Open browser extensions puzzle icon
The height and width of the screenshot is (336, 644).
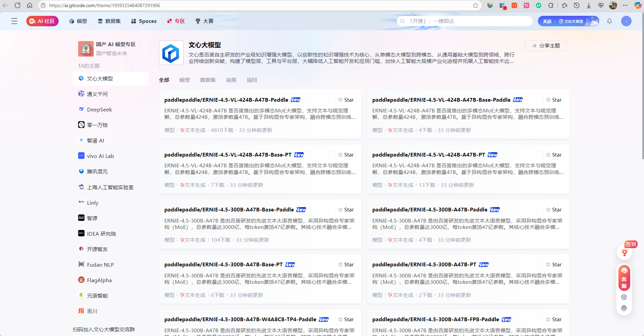tap(551, 5)
